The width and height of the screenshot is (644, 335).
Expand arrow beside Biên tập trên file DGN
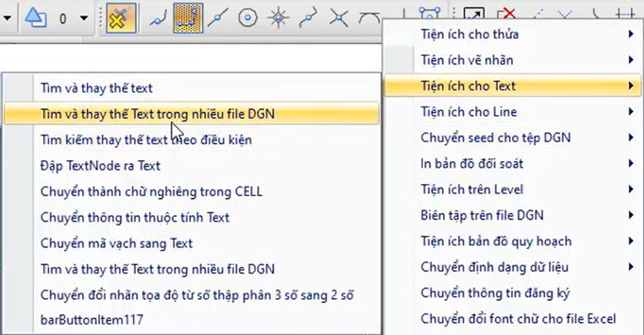click(x=631, y=215)
